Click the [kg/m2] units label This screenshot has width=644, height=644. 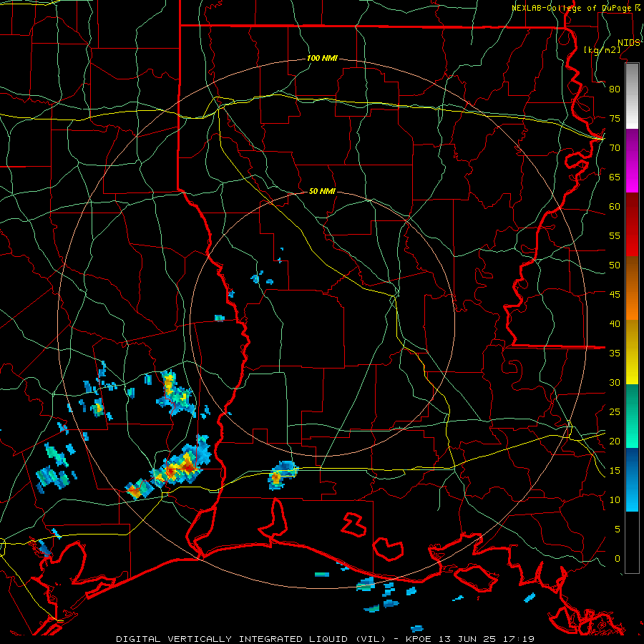pos(602,50)
